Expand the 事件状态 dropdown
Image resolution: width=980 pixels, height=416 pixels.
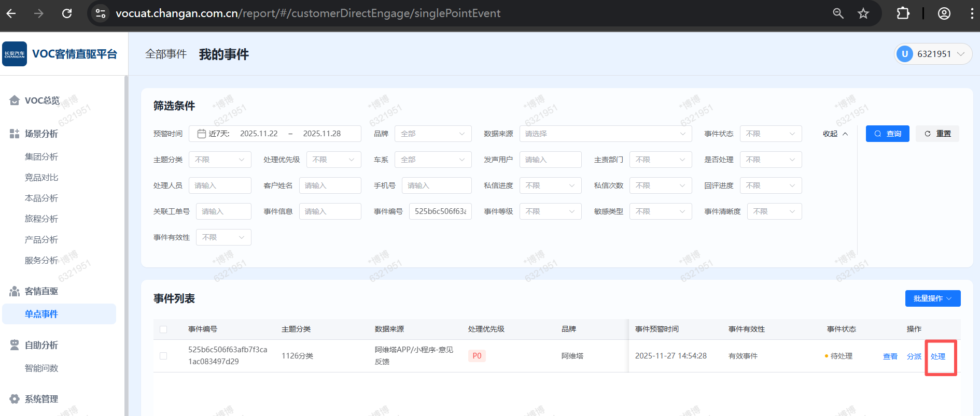tap(770, 134)
